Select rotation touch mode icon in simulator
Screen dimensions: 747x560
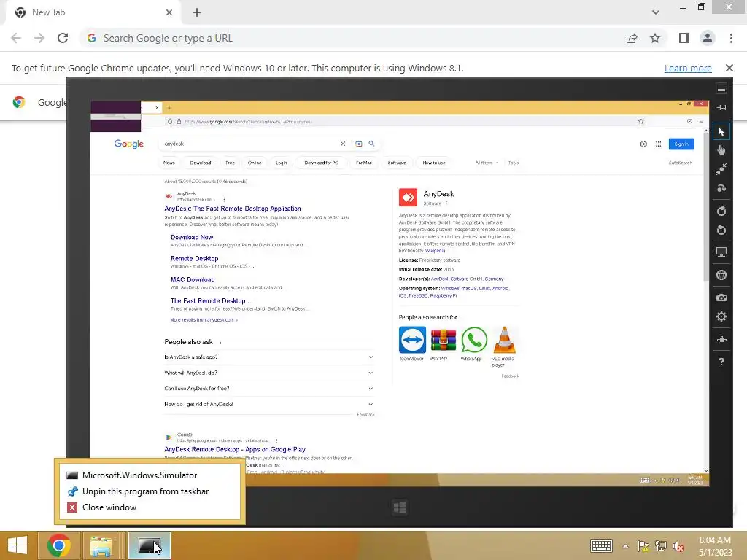721,188
